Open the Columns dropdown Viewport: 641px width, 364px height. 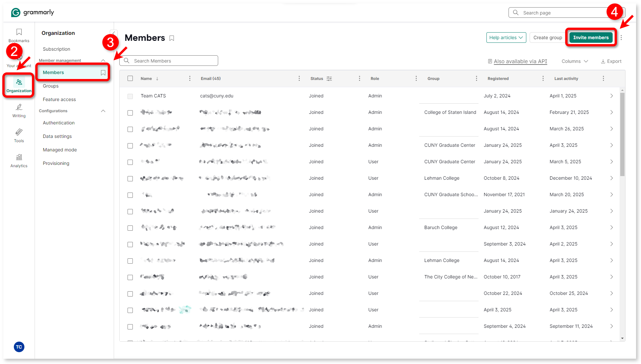point(575,61)
